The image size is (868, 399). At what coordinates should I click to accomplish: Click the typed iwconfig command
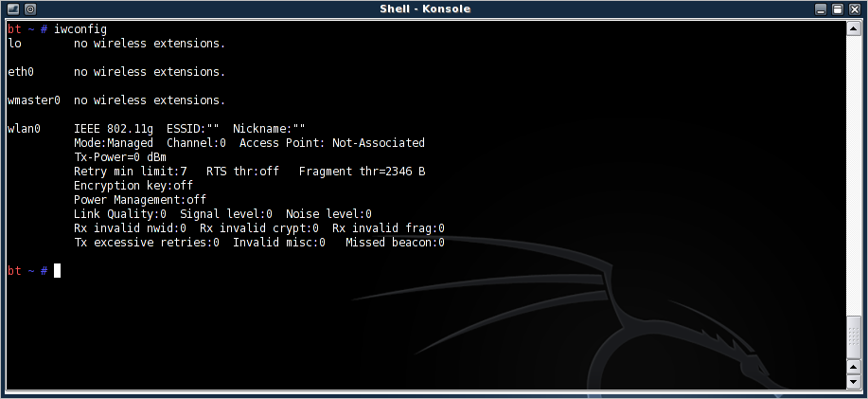click(x=80, y=29)
